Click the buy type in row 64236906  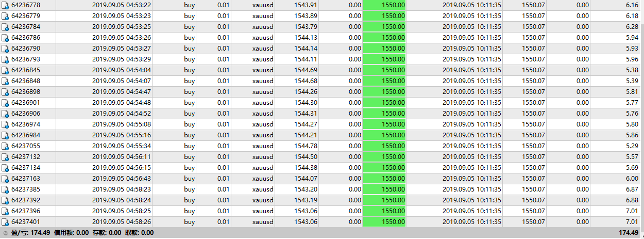(189, 114)
